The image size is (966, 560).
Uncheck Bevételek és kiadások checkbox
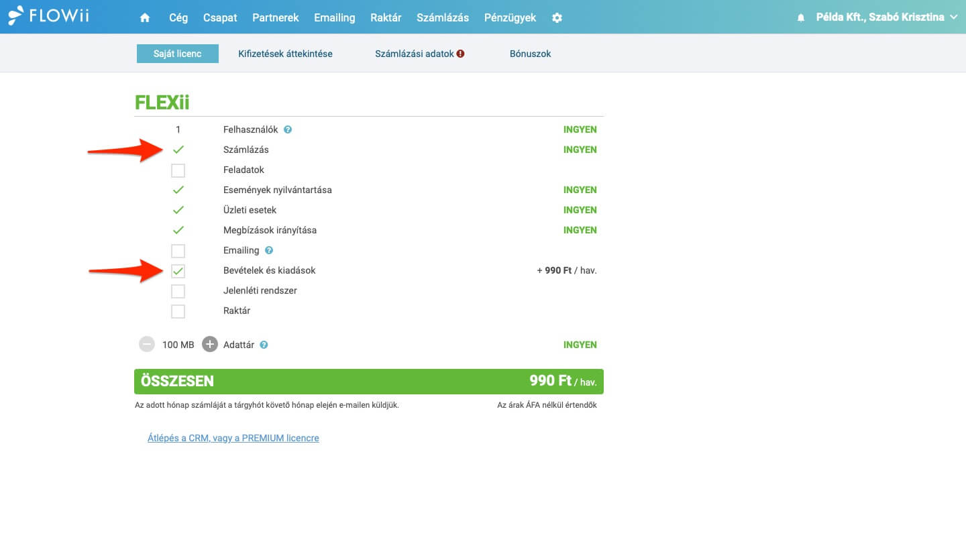tap(178, 271)
